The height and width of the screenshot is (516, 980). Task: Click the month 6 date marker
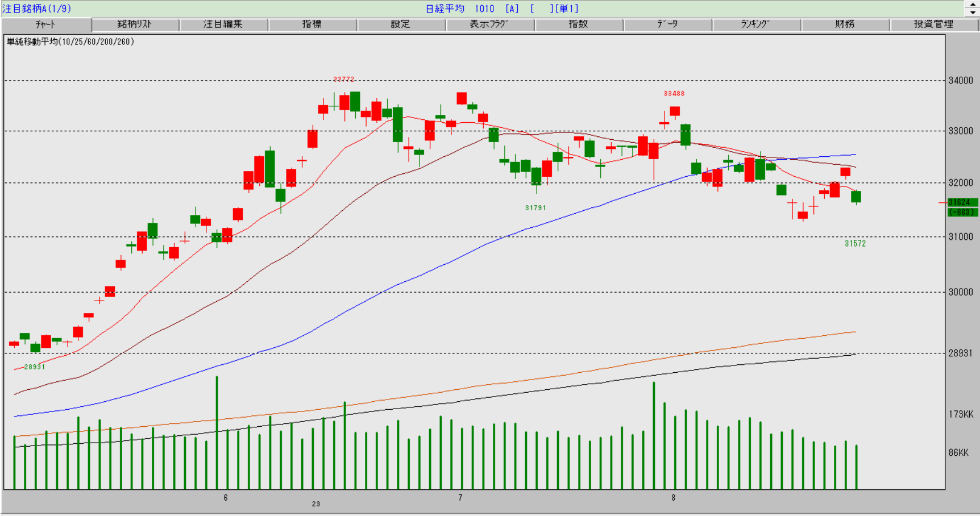click(226, 498)
